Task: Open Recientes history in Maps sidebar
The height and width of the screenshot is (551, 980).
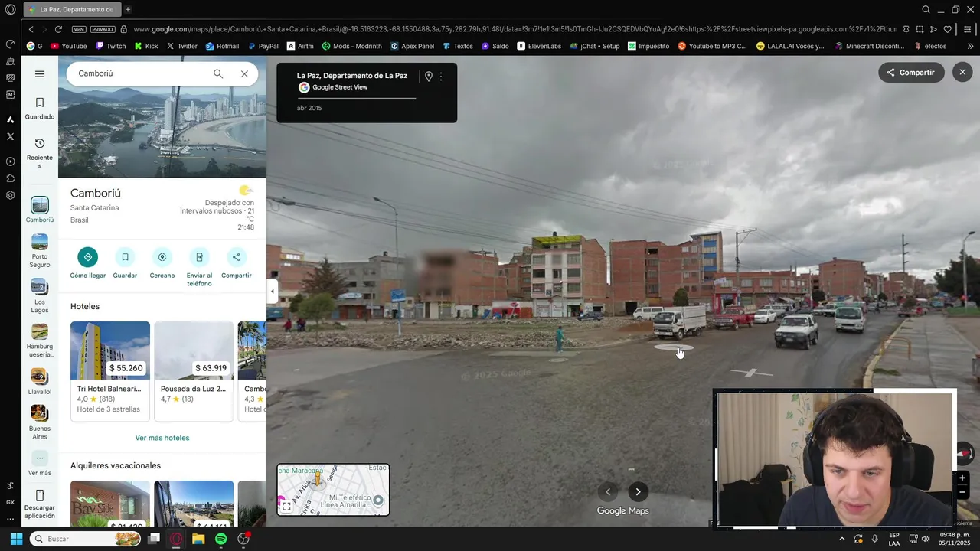Action: [x=40, y=153]
